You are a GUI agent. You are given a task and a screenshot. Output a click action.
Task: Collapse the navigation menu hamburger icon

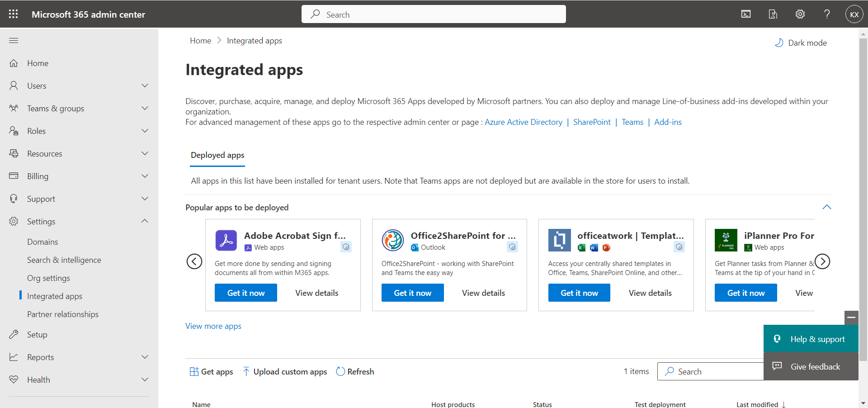coord(14,41)
